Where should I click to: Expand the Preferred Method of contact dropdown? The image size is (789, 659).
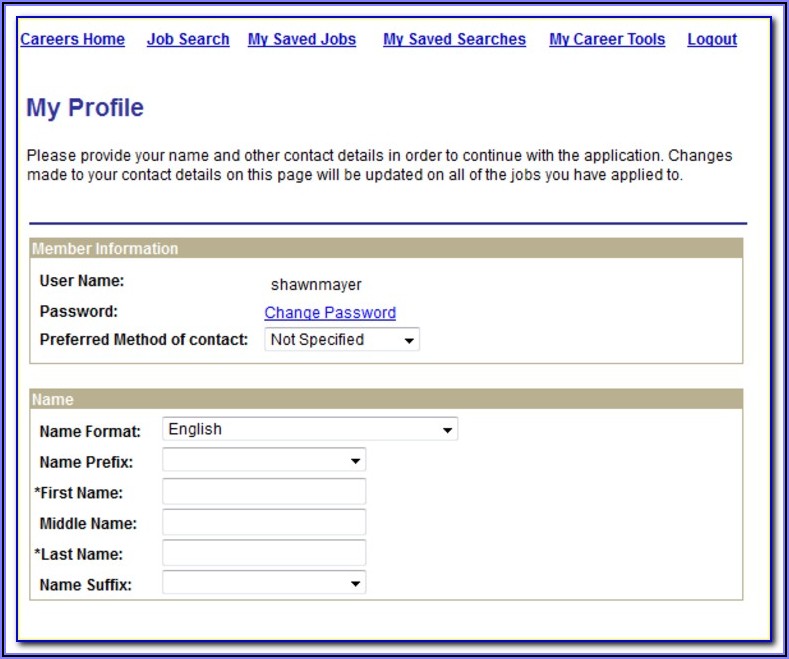(342, 340)
